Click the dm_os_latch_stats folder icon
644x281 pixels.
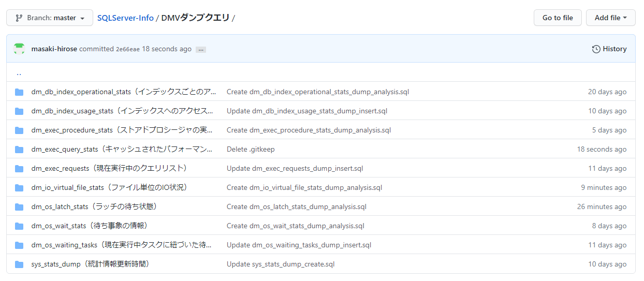click(x=19, y=207)
